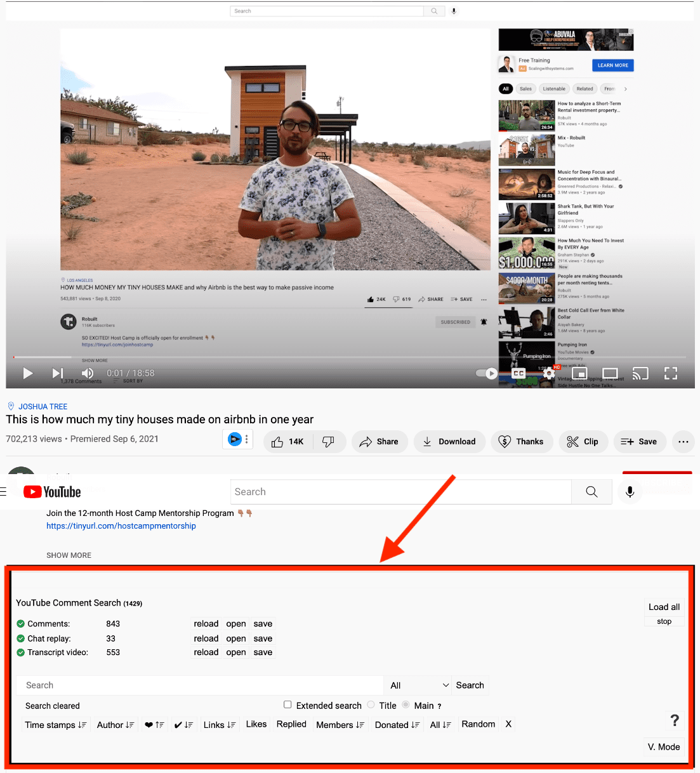Enable captions with the CC icon

tap(518, 374)
